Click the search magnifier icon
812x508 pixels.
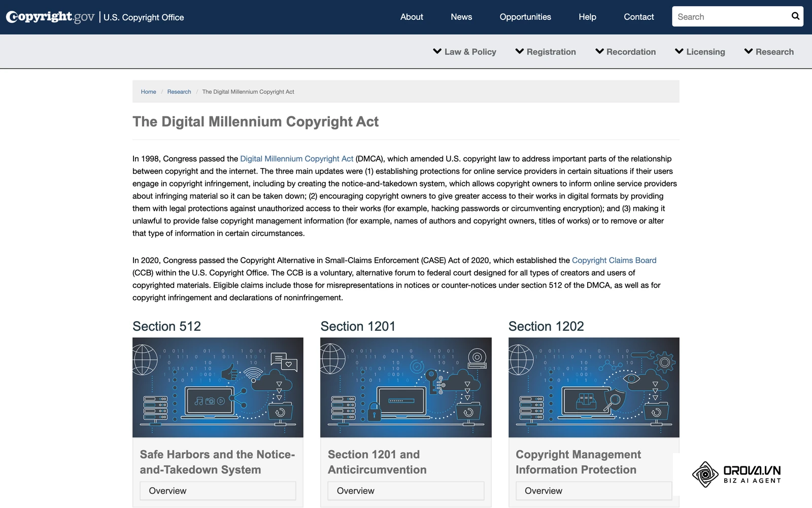[x=795, y=16]
